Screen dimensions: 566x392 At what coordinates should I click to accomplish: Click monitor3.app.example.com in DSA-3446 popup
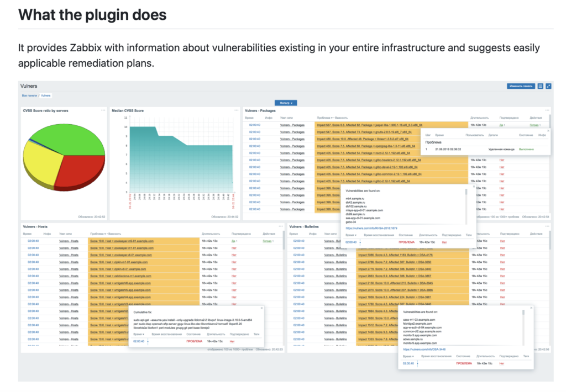(421, 335)
